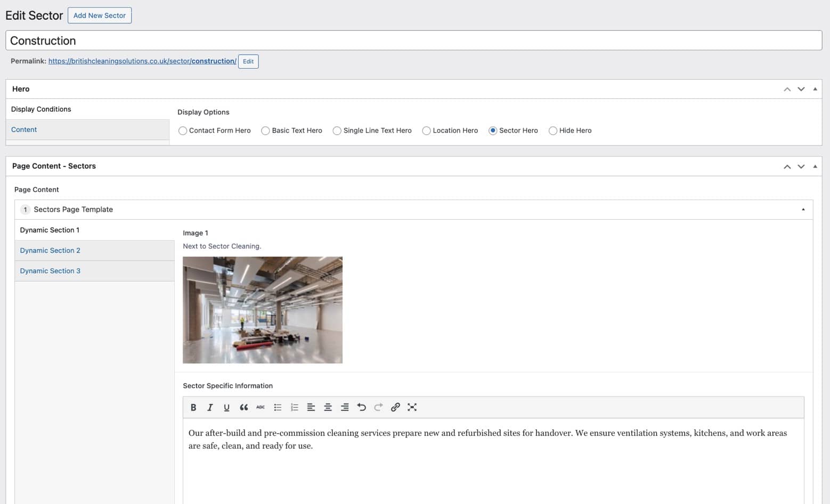Select the Basic Text Hero option
The width and height of the screenshot is (830, 504).
click(265, 130)
